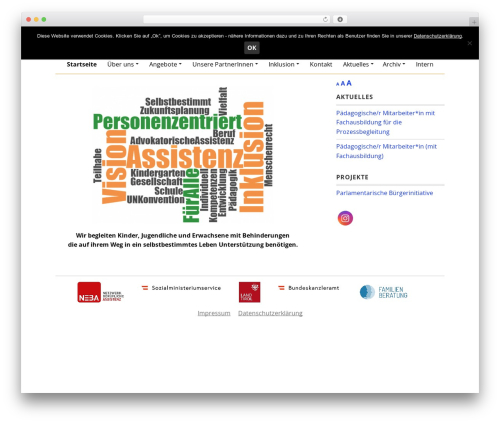Dismiss the cookie banner with X icon
Viewport: 500px width, 423px height.
click(x=470, y=43)
